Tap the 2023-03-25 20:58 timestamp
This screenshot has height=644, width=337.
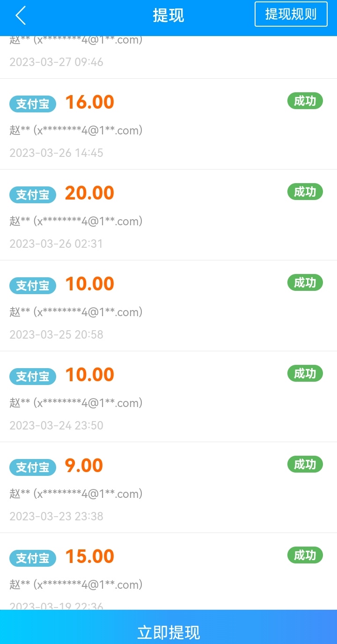(x=56, y=334)
